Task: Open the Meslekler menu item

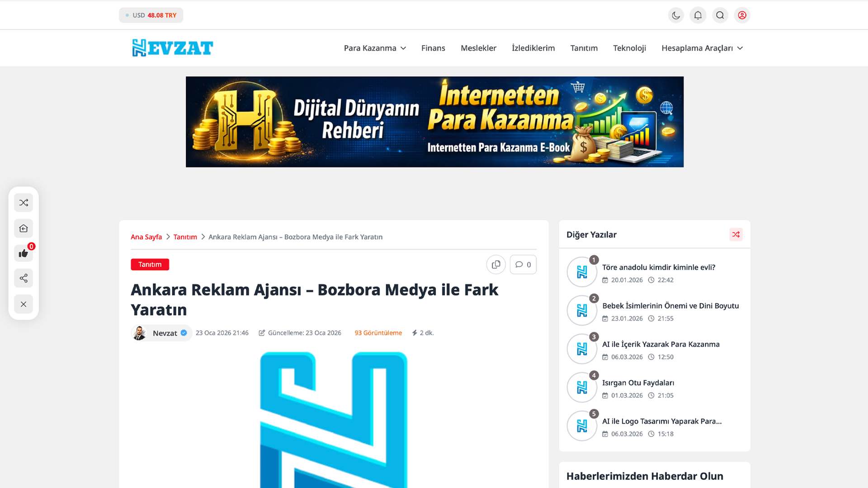Action: 478,48
